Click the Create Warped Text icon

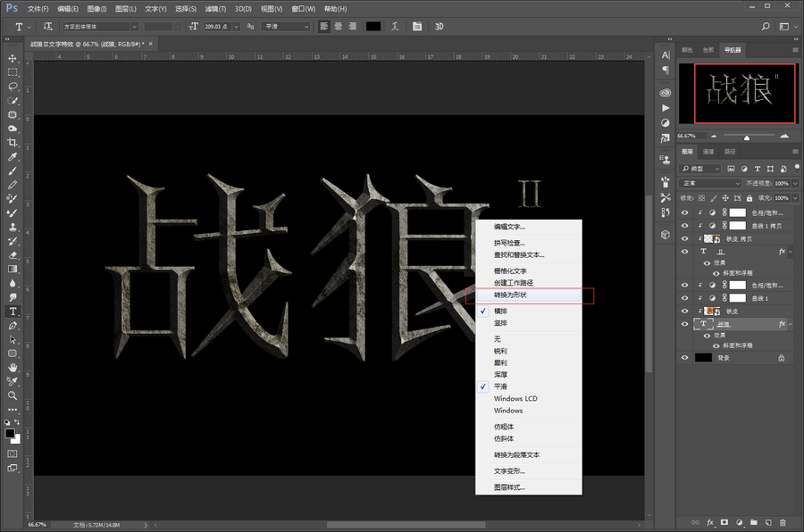coord(395,27)
